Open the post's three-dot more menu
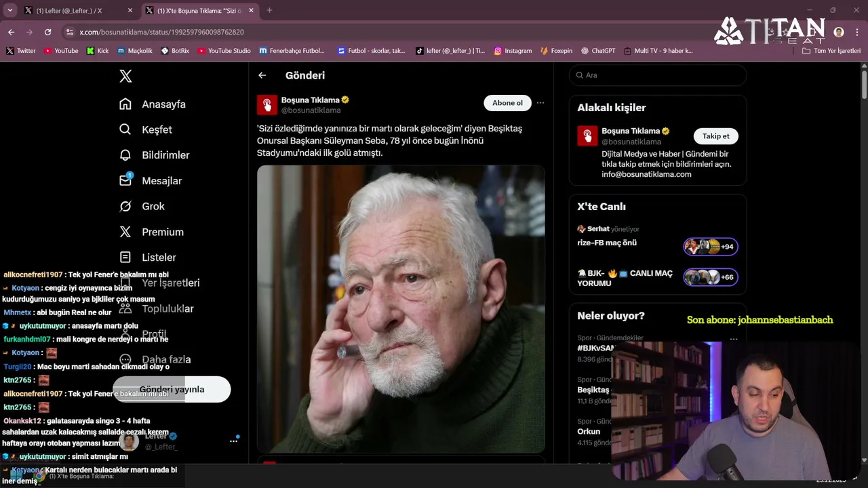The width and height of the screenshot is (868, 488). [x=540, y=103]
